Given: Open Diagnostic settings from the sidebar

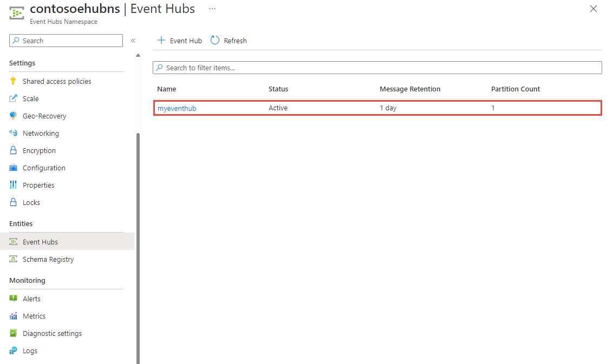Looking at the screenshot, I should 14,333.
